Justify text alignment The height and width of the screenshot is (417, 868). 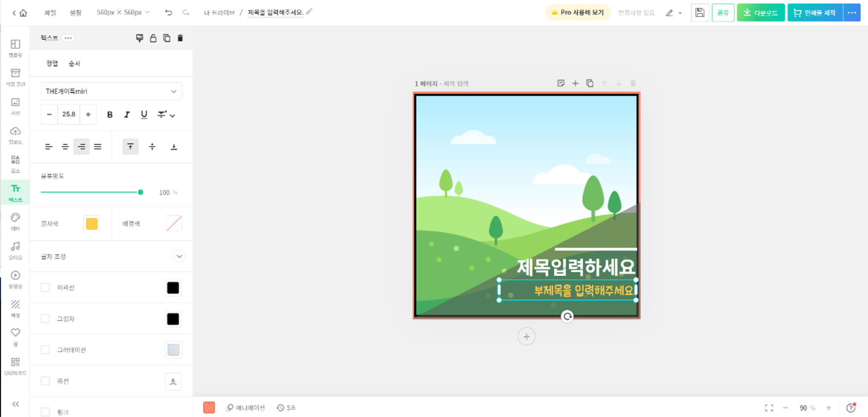(x=98, y=147)
